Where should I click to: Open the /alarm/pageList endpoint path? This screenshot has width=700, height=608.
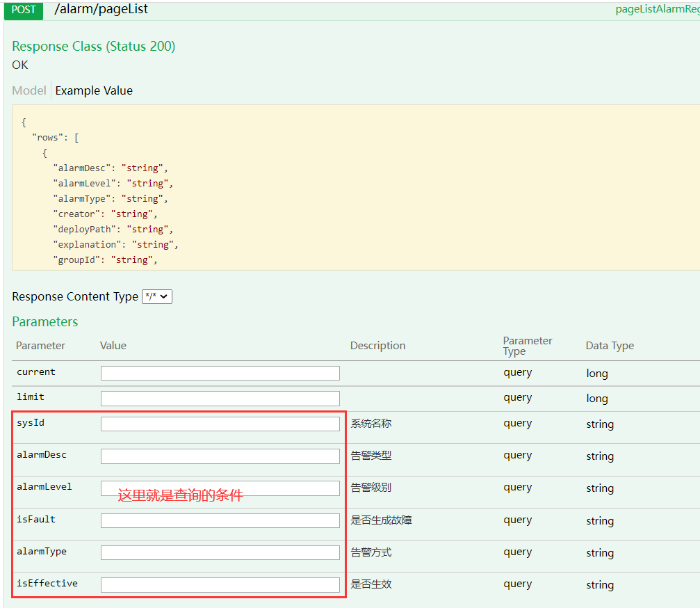[101, 9]
